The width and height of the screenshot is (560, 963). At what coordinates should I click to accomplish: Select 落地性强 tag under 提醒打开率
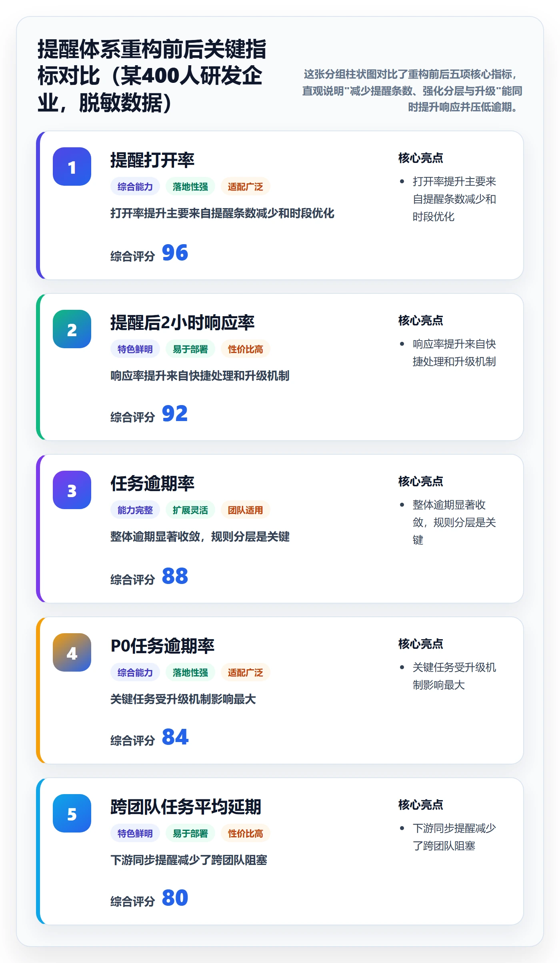pyautogui.click(x=190, y=187)
